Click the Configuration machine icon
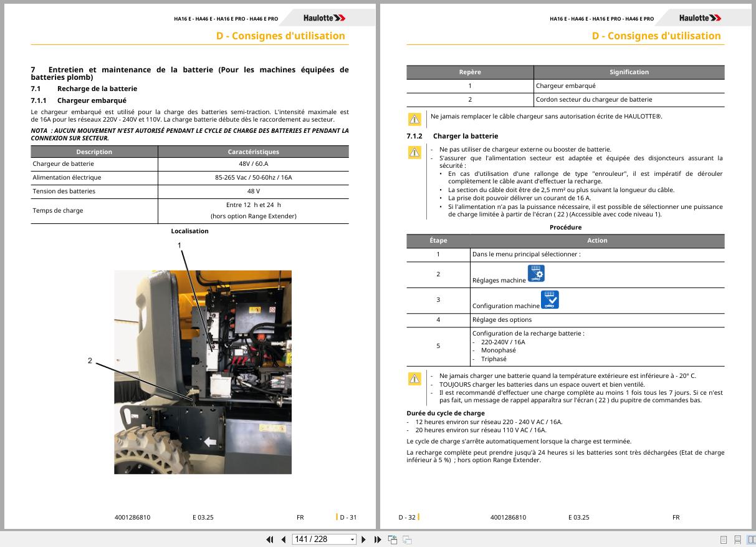Screen dimensions: 756x547 pos(550,299)
